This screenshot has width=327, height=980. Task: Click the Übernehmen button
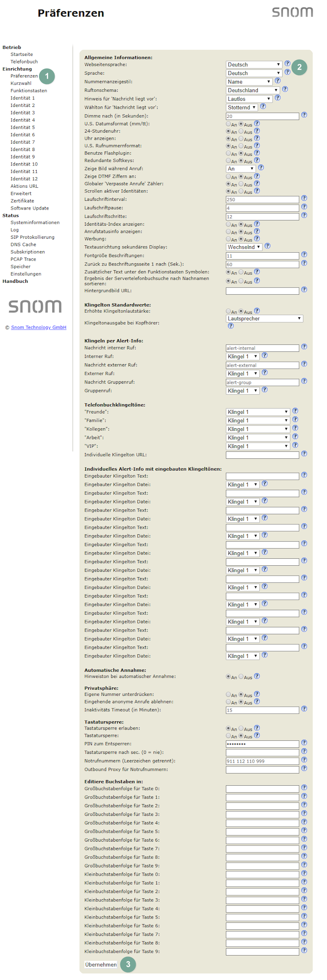pyautogui.click(x=101, y=964)
